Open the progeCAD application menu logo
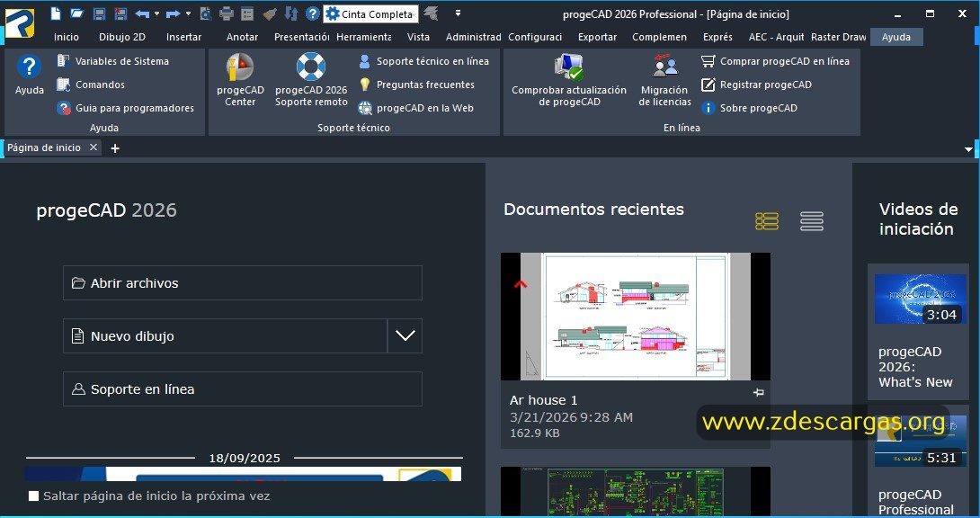This screenshot has width=980, height=518. click(x=20, y=23)
